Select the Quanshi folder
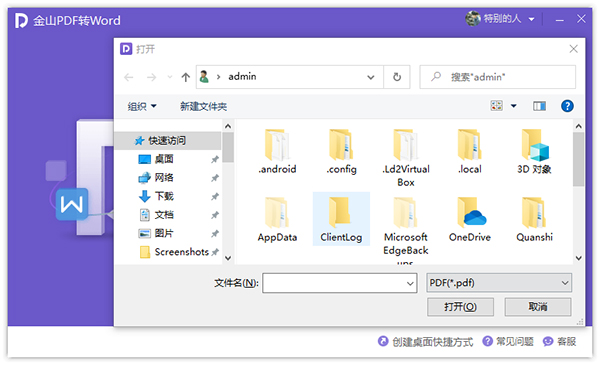 tap(534, 220)
